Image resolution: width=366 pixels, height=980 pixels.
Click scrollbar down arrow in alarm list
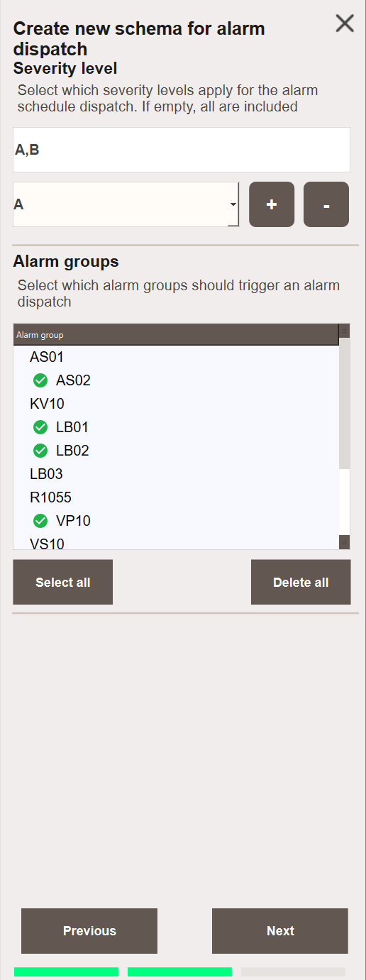pyautogui.click(x=345, y=543)
